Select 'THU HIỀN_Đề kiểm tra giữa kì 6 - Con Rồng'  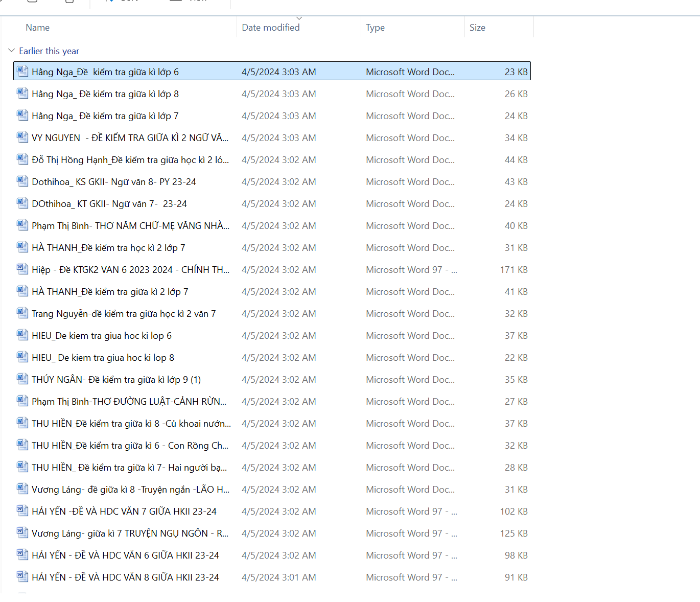coord(130,446)
